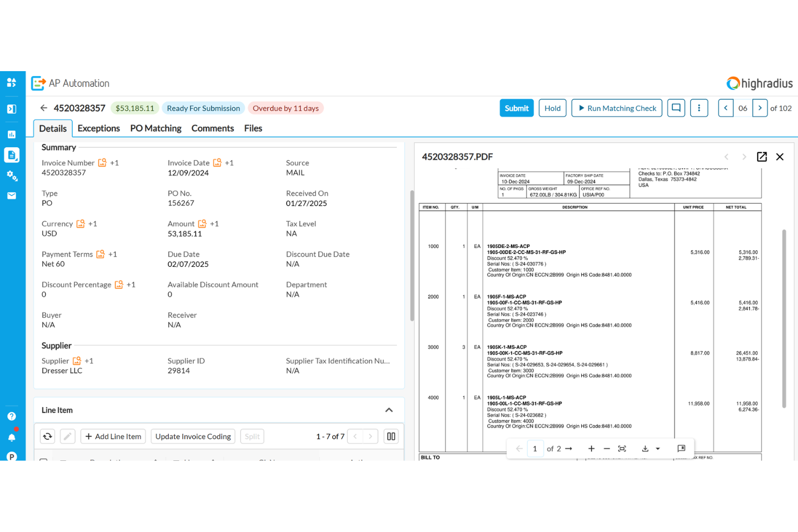Zoom in on the PDF with the plus icon
The width and height of the screenshot is (798, 532).
[591, 448]
